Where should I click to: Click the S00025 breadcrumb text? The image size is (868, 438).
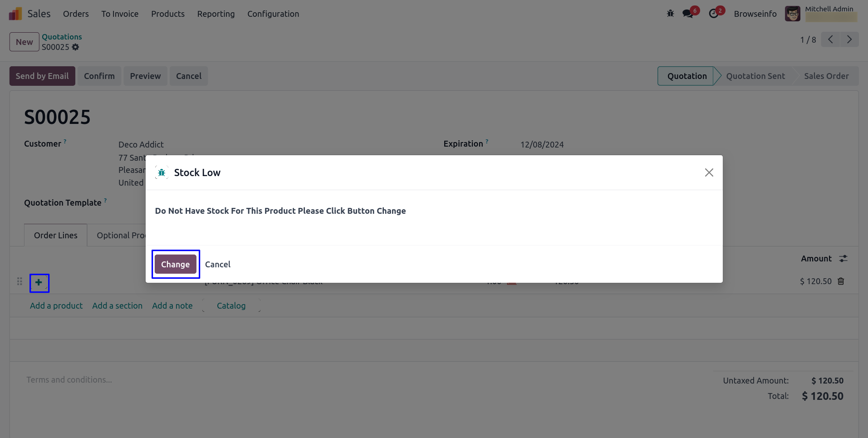click(55, 47)
